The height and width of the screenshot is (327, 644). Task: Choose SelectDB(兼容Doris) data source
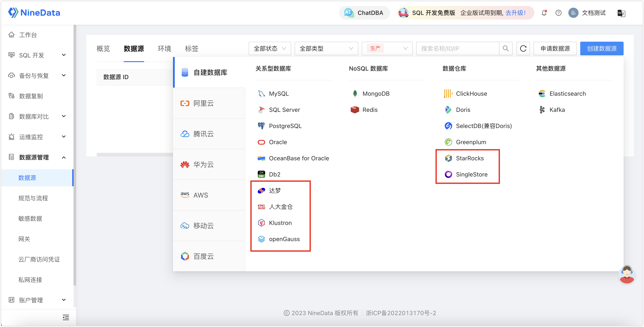click(x=478, y=126)
